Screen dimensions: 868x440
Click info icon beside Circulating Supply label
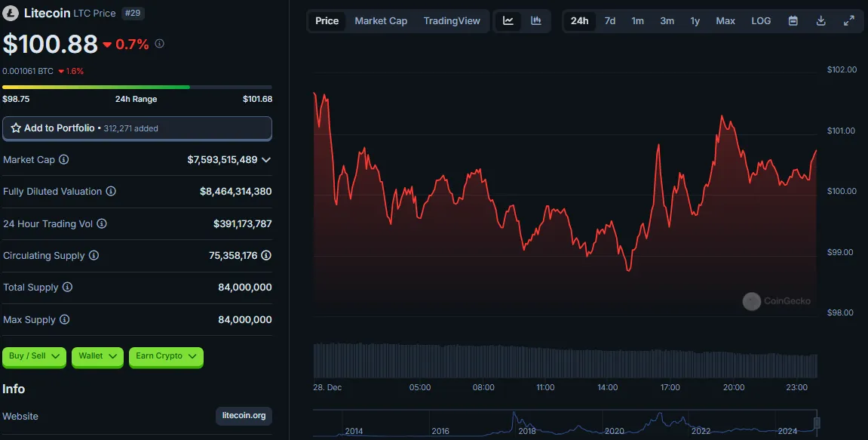pyautogui.click(x=94, y=255)
